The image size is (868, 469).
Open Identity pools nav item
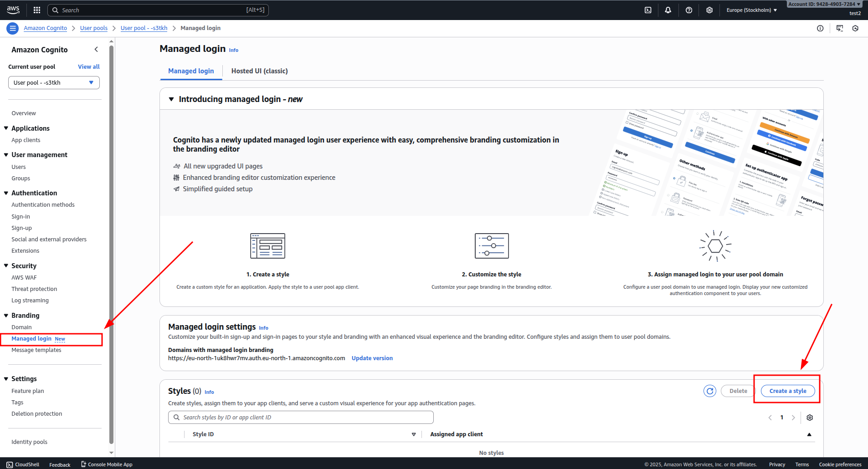[30, 442]
